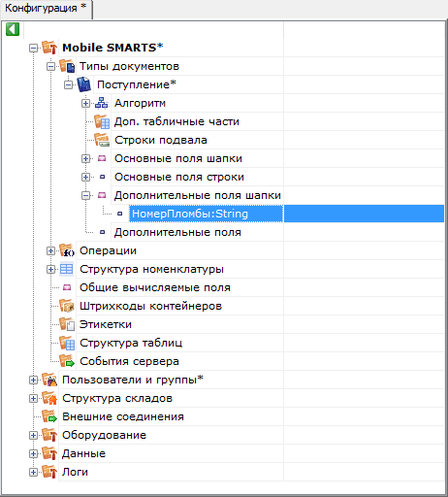Click the Поступление document type icon
The image size is (448, 497).
[x=84, y=84]
